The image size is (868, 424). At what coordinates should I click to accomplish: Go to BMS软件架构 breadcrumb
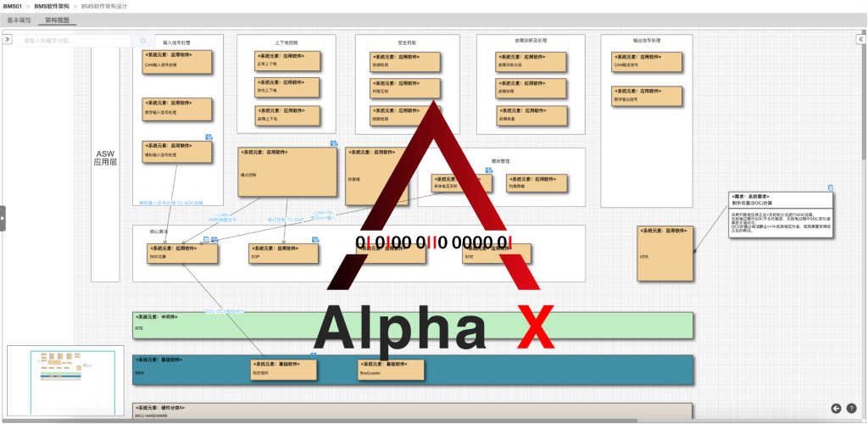coord(52,6)
